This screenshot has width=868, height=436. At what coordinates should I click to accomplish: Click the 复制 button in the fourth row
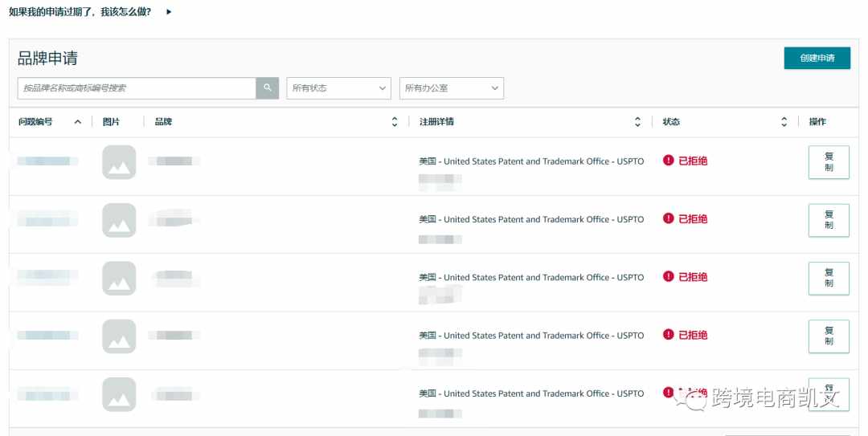pos(829,336)
